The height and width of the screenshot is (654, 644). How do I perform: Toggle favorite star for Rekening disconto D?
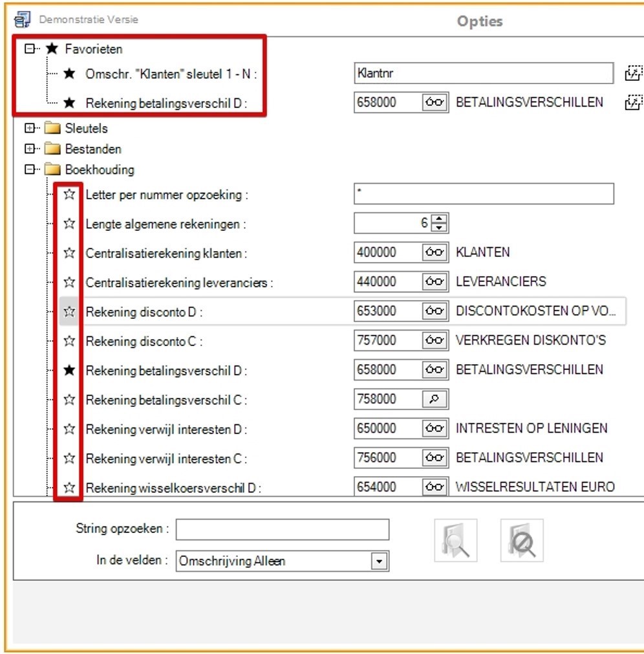click(69, 312)
